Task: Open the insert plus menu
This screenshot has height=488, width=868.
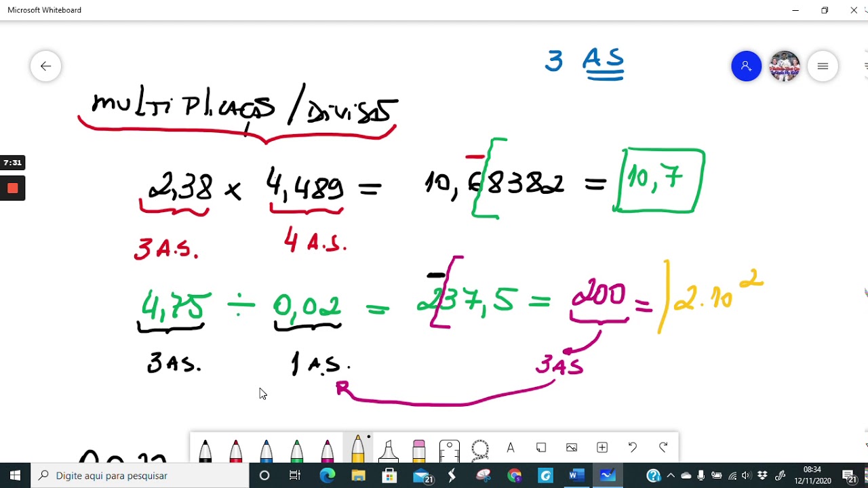Action: 602,447
